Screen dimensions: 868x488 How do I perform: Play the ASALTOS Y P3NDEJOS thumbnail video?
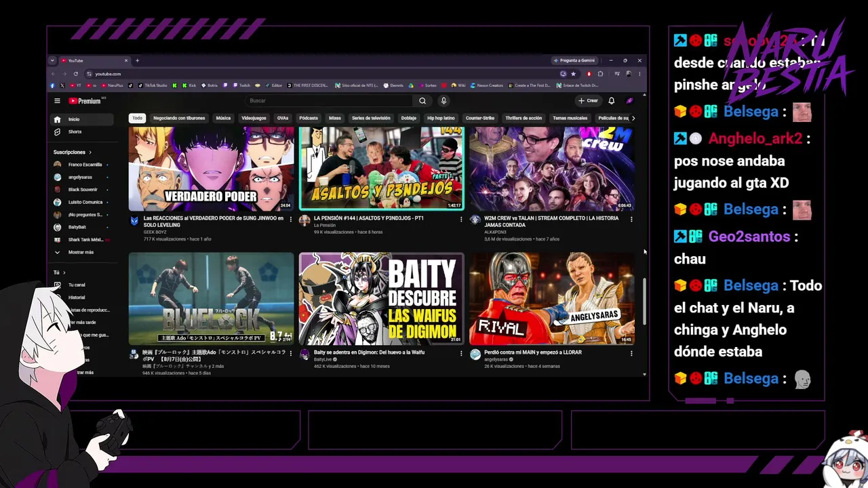[x=382, y=169]
